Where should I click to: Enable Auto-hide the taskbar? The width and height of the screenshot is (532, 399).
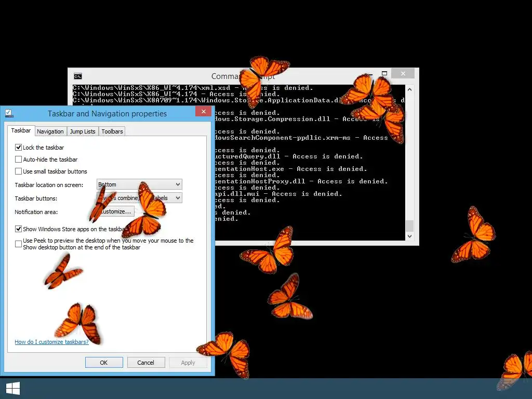(x=18, y=159)
